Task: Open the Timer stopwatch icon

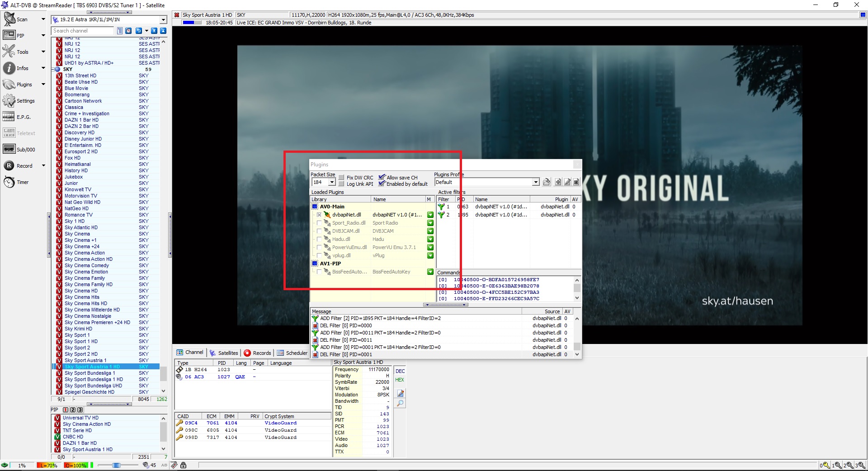Action: (9, 182)
